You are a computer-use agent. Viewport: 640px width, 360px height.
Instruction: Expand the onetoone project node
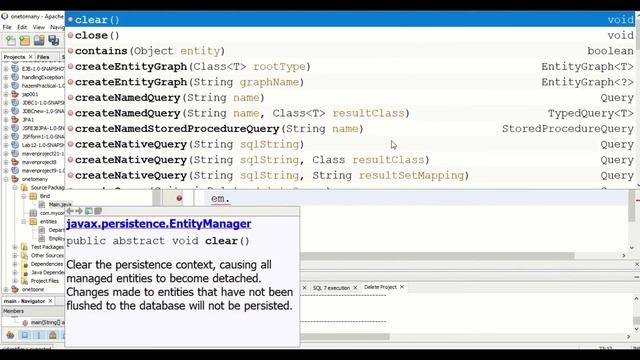[x=6, y=289]
